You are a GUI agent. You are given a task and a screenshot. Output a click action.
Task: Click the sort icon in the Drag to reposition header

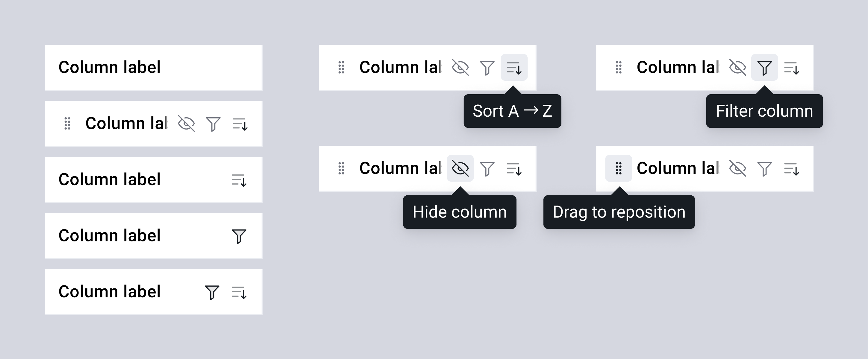pos(792,169)
